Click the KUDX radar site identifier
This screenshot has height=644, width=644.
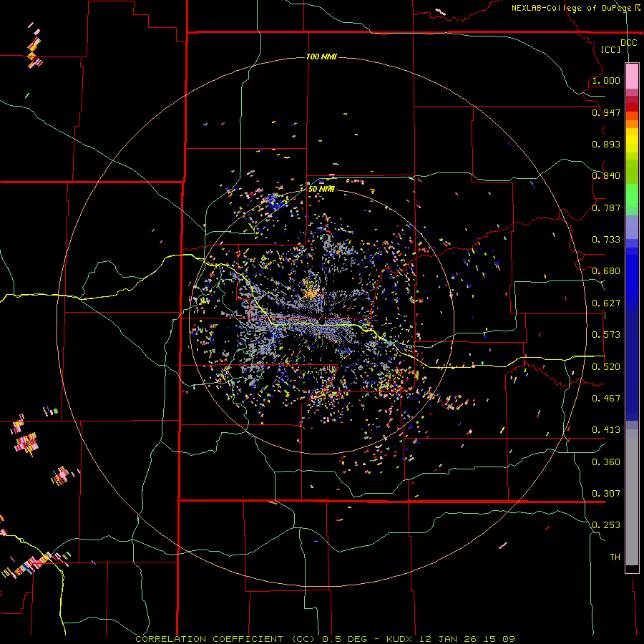(399, 639)
